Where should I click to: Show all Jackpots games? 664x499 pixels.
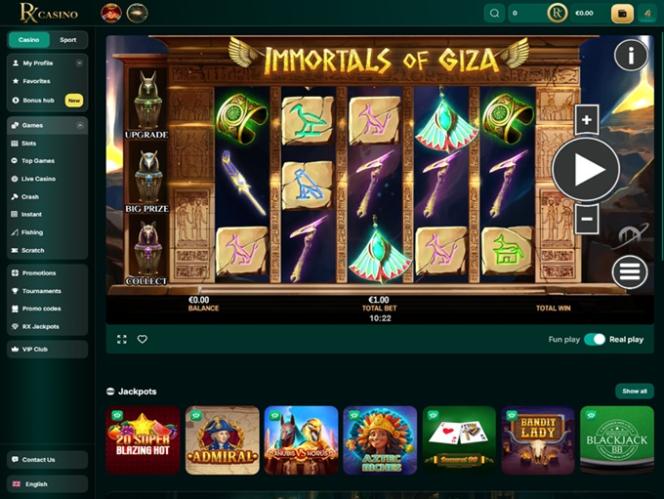(634, 391)
